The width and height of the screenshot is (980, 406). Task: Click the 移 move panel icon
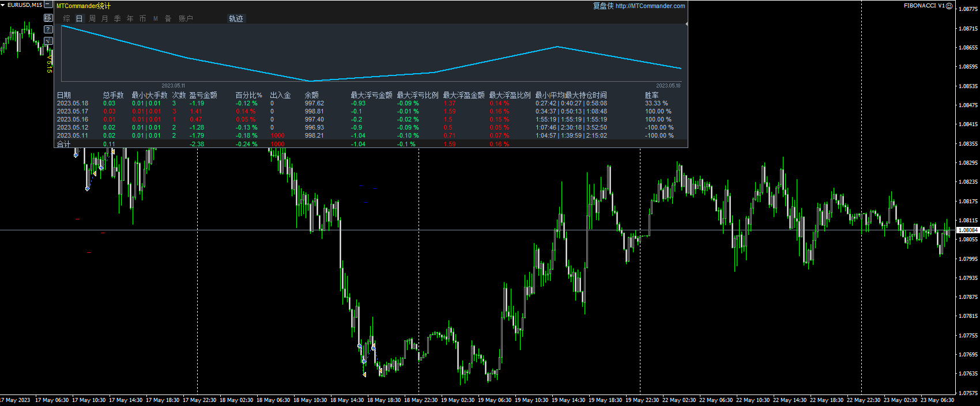(48, 18)
